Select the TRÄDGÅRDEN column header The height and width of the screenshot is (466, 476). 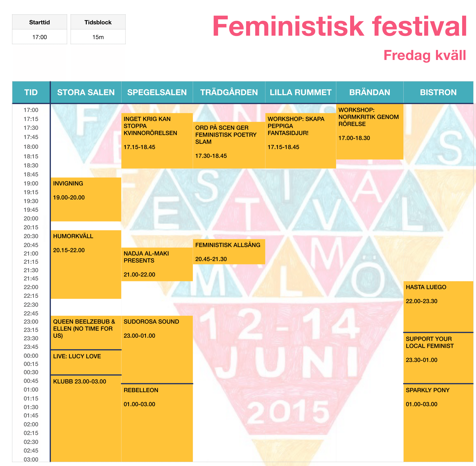(229, 92)
